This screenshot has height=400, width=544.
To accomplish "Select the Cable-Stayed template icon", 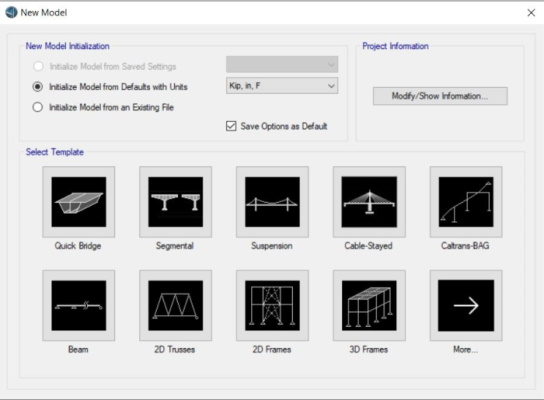I will (369, 202).
